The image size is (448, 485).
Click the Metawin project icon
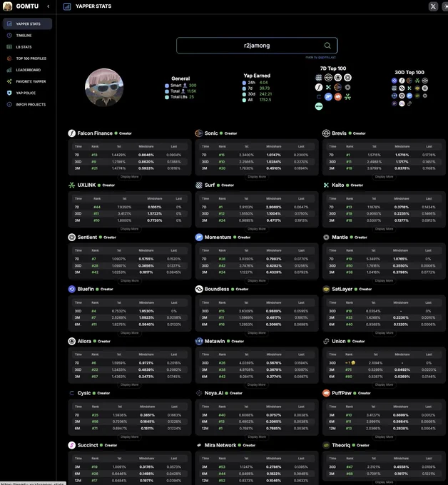[199, 341]
